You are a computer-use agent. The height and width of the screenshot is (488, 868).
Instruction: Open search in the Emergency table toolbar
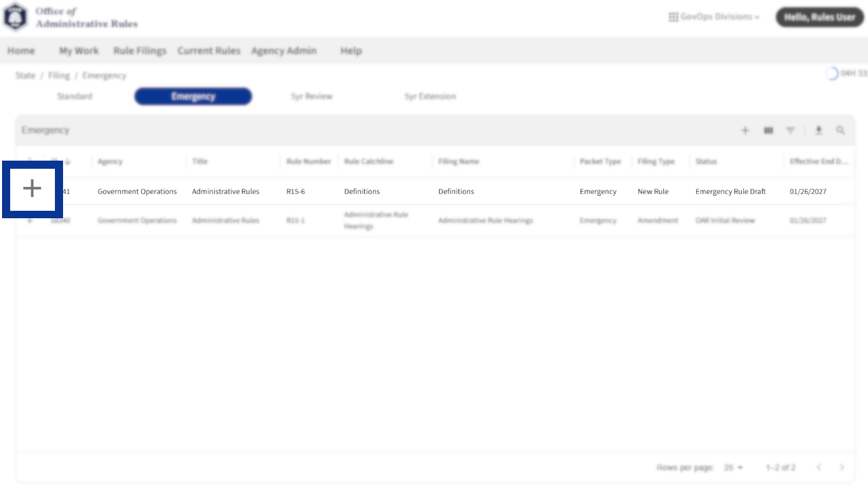click(840, 130)
